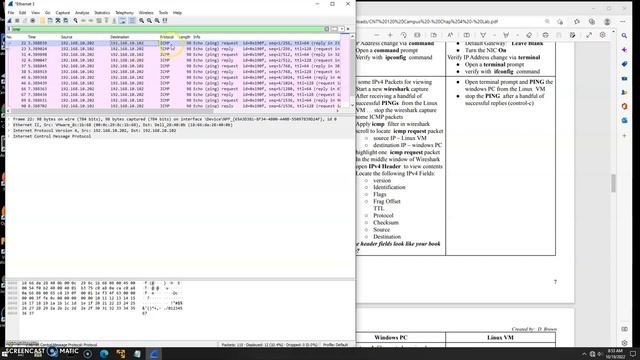
Task: Click the browser address bar URL
Action: click(427, 22)
